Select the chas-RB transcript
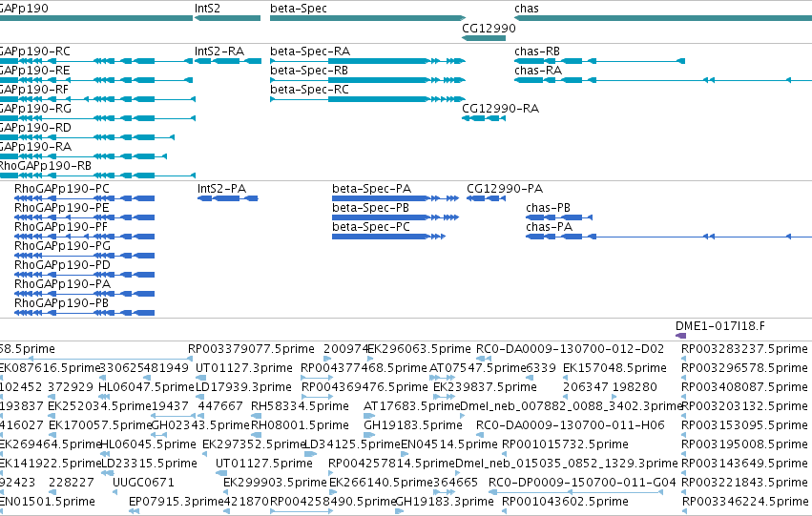This screenshot has height=516, width=812. [x=599, y=61]
